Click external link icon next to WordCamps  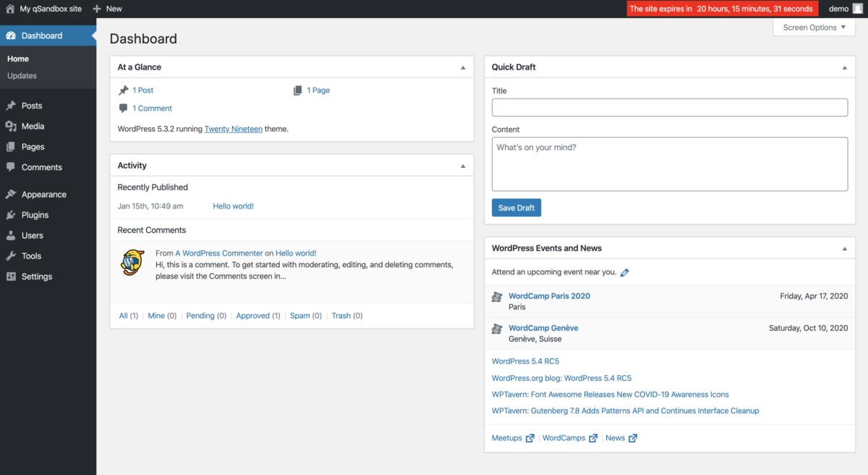click(593, 438)
